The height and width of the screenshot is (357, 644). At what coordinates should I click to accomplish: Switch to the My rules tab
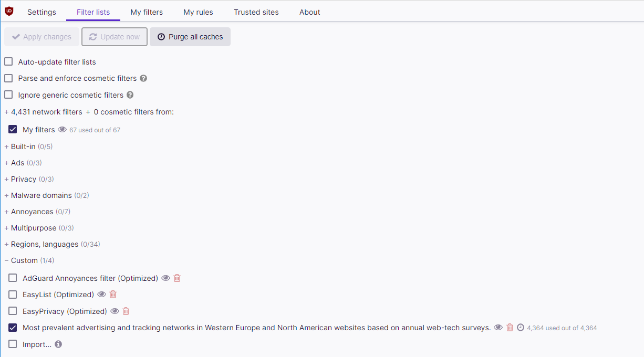pyautogui.click(x=198, y=12)
